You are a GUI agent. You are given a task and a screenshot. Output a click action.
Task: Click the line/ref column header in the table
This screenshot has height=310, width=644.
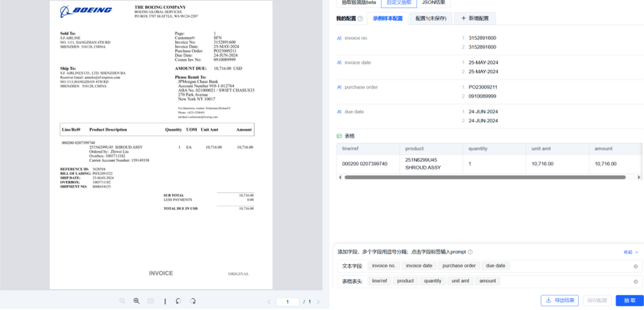coord(368,149)
